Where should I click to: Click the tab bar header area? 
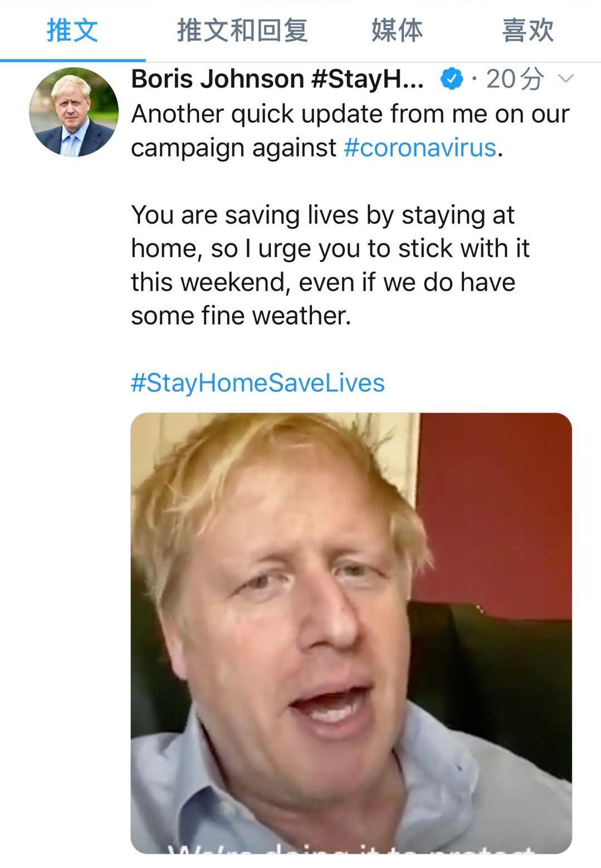pyautogui.click(x=301, y=32)
